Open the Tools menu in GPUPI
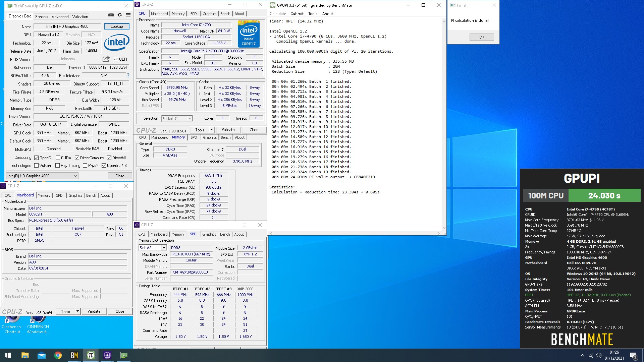 pyautogui.click(x=313, y=14)
